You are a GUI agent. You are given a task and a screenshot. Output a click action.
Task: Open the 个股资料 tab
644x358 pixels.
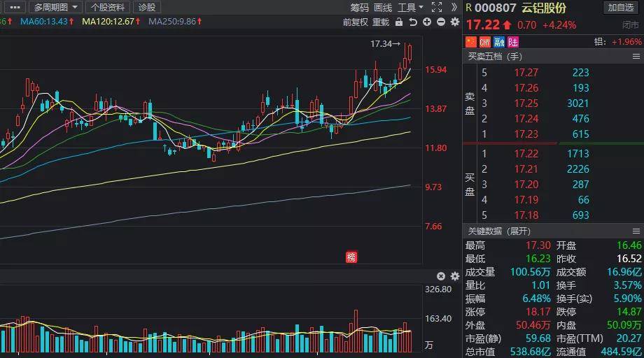(108, 8)
